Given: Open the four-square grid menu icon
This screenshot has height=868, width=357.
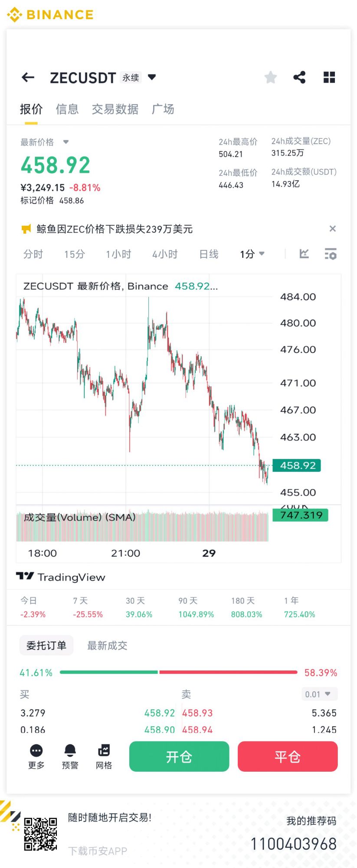Looking at the screenshot, I should tap(329, 78).
